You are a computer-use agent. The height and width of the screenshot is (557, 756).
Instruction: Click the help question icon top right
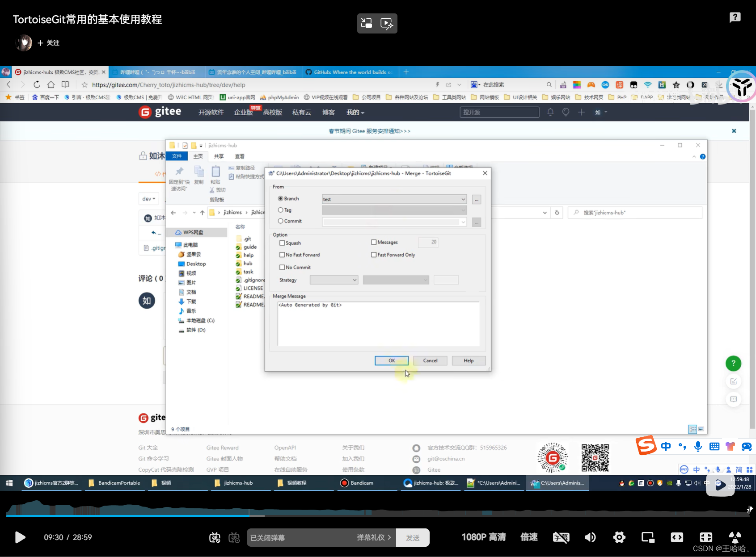(735, 17)
